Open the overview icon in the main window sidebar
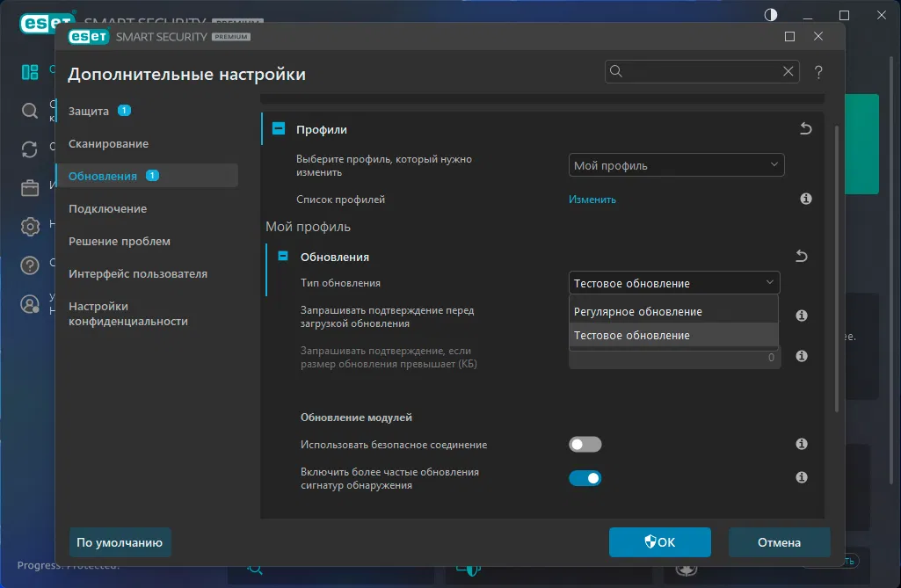Viewport: 901px width, 588px height. (30, 72)
